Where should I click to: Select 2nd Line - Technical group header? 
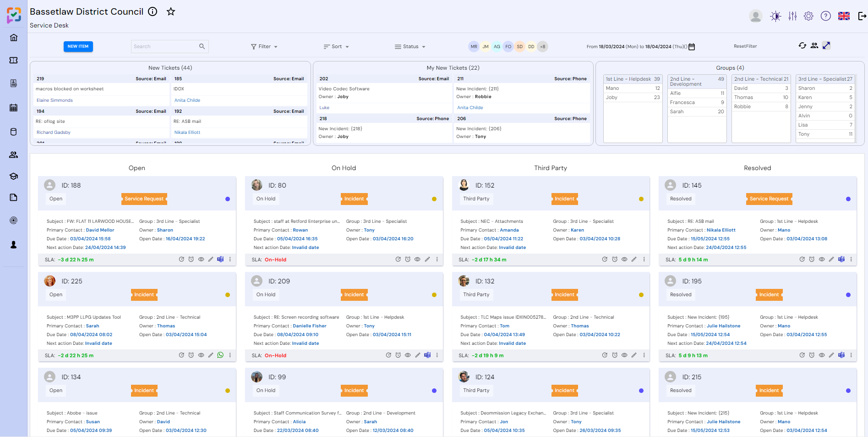click(x=761, y=79)
